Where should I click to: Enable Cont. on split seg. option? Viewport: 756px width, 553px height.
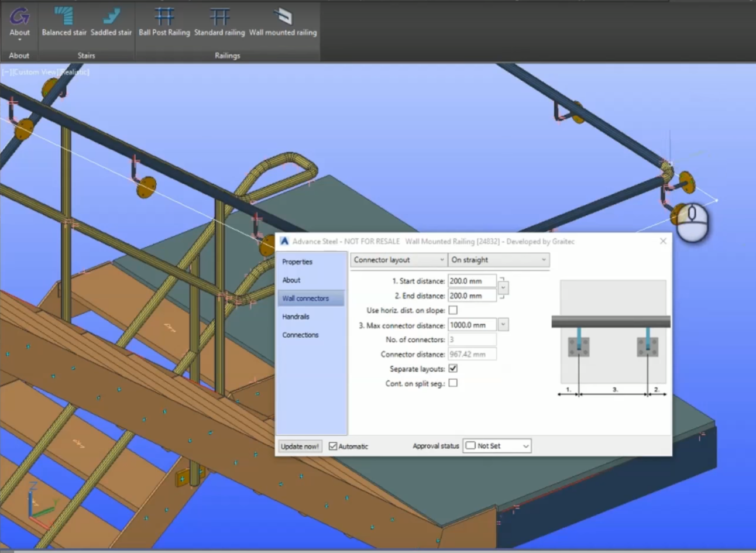[453, 383]
